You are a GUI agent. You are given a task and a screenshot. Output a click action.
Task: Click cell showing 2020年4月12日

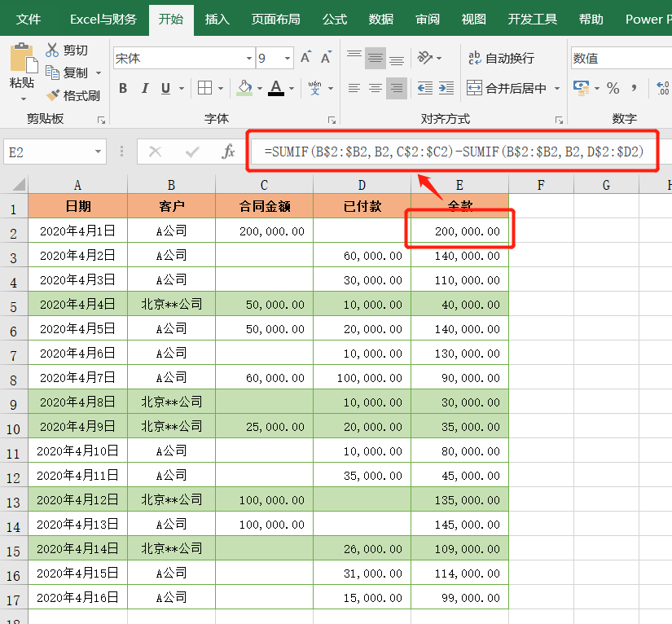tap(77, 499)
